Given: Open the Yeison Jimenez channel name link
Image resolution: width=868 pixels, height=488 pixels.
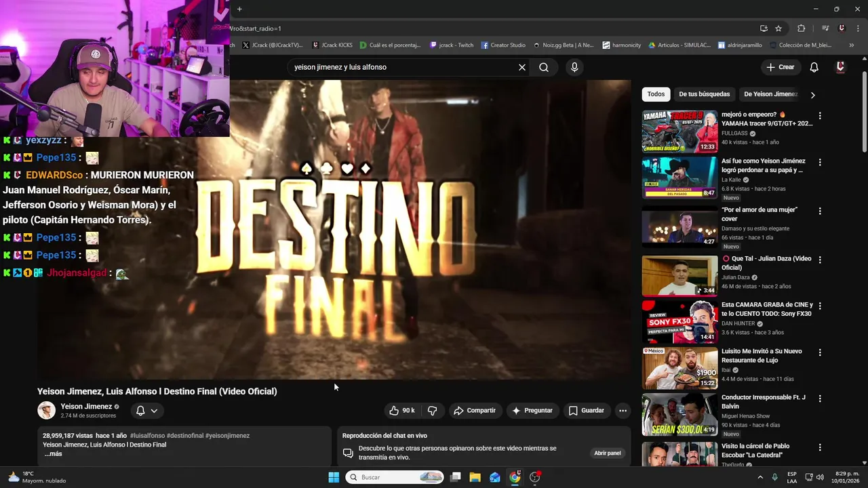Looking at the screenshot, I should click(x=86, y=407).
